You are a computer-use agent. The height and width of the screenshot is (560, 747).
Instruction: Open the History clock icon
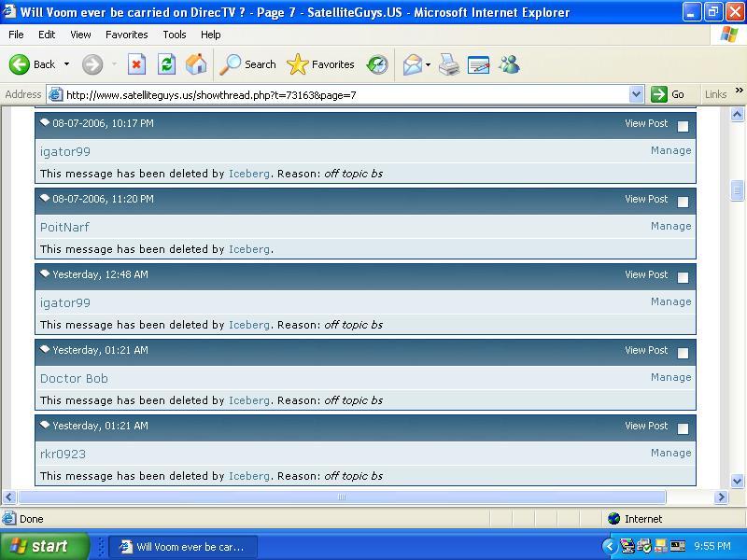(x=377, y=64)
